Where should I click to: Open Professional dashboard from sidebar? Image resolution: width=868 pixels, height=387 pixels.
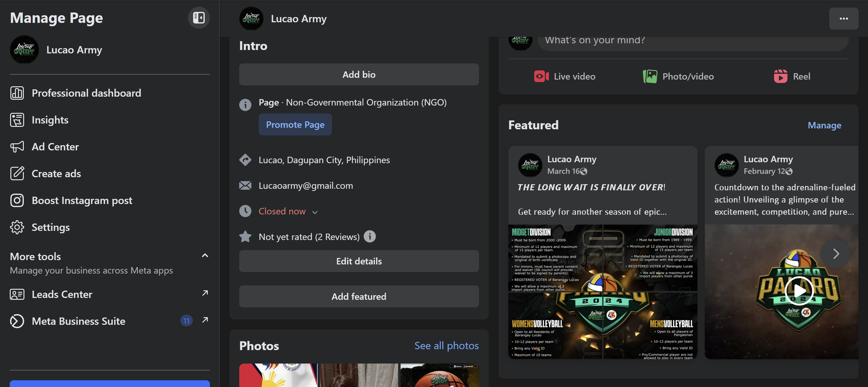click(86, 93)
